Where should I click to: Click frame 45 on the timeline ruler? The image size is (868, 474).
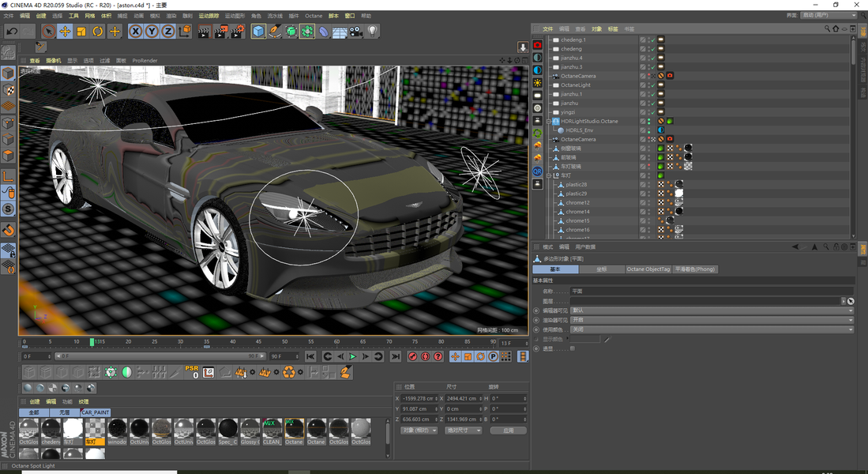point(258,342)
